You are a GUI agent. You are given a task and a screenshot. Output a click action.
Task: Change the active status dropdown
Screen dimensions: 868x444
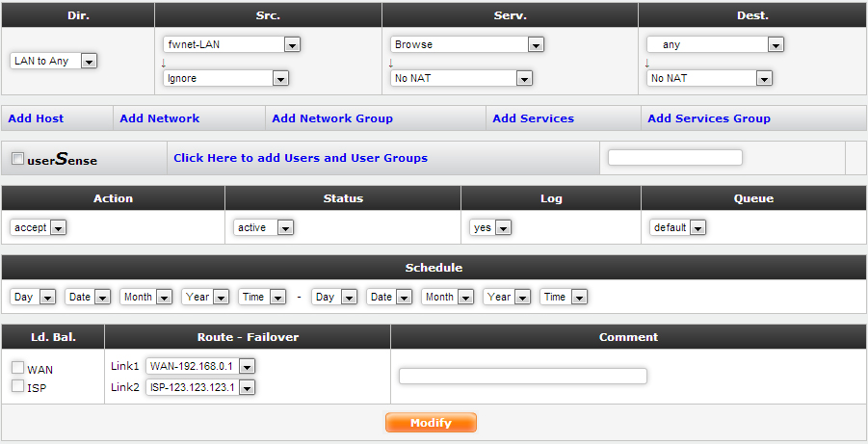pyautogui.click(x=264, y=227)
